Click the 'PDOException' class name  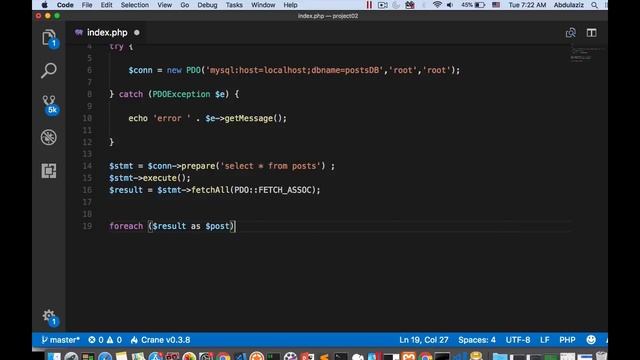(181, 94)
